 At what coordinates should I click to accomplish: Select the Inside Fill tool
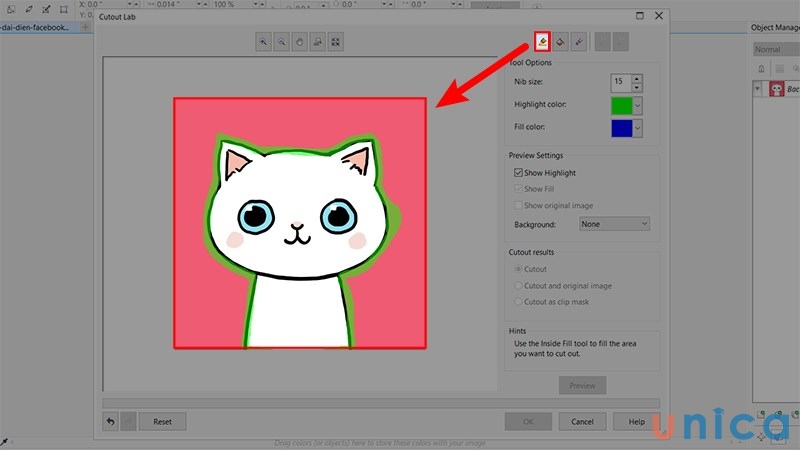click(x=560, y=41)
